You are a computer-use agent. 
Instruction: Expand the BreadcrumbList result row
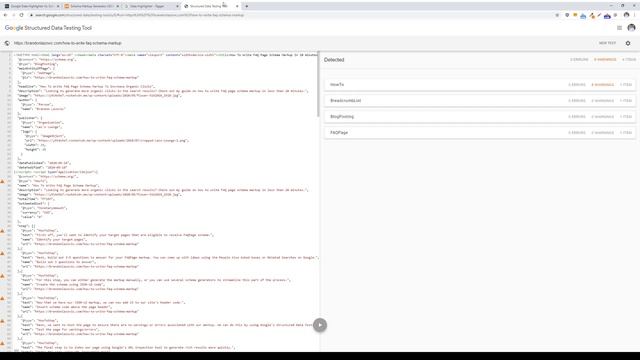click(480, 100)
